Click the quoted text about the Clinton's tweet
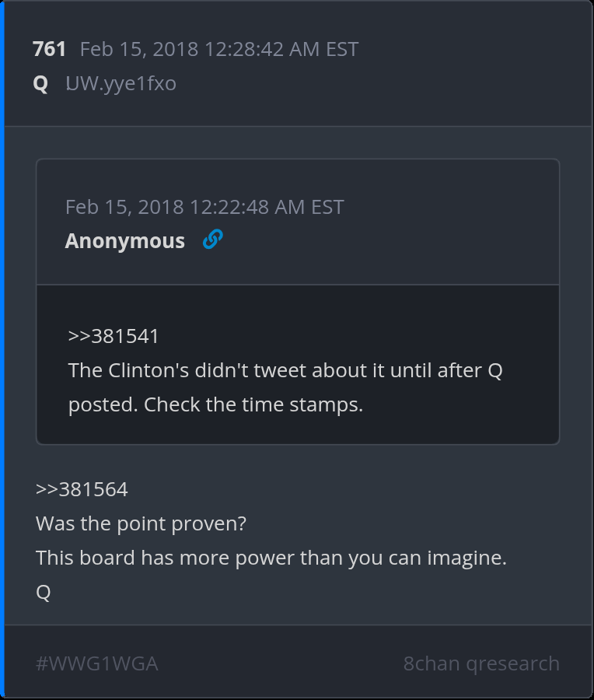This screenshot has width=594, height=700. tap(285, 370)
